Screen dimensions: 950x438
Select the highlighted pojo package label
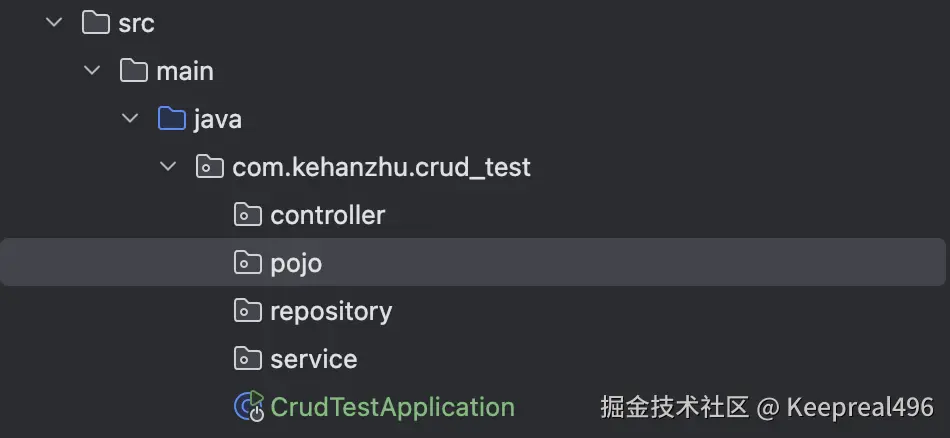(296, 263)
